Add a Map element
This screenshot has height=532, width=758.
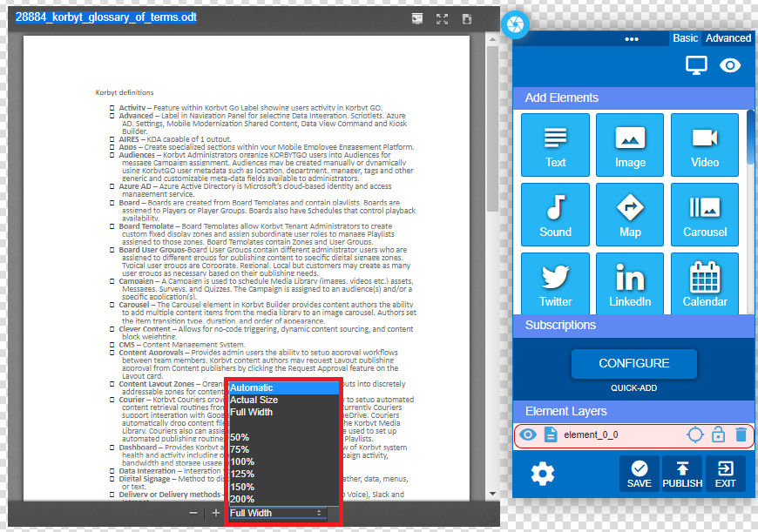click(630, 214)
